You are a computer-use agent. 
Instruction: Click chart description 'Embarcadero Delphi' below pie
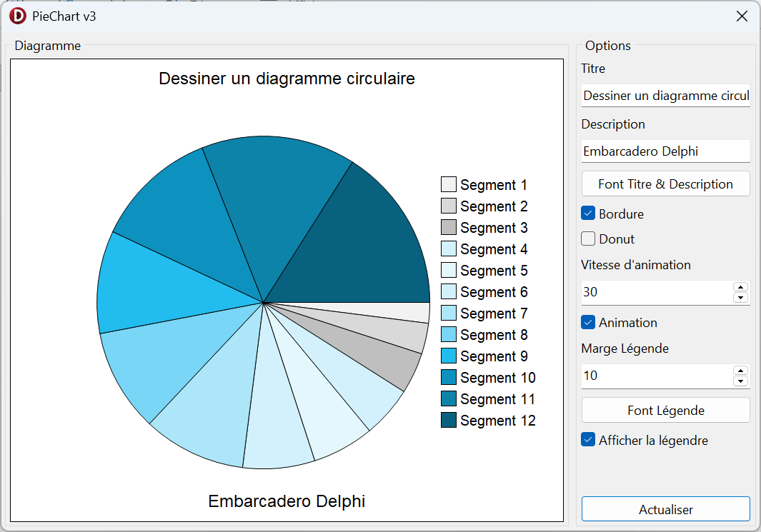point(287,501)
